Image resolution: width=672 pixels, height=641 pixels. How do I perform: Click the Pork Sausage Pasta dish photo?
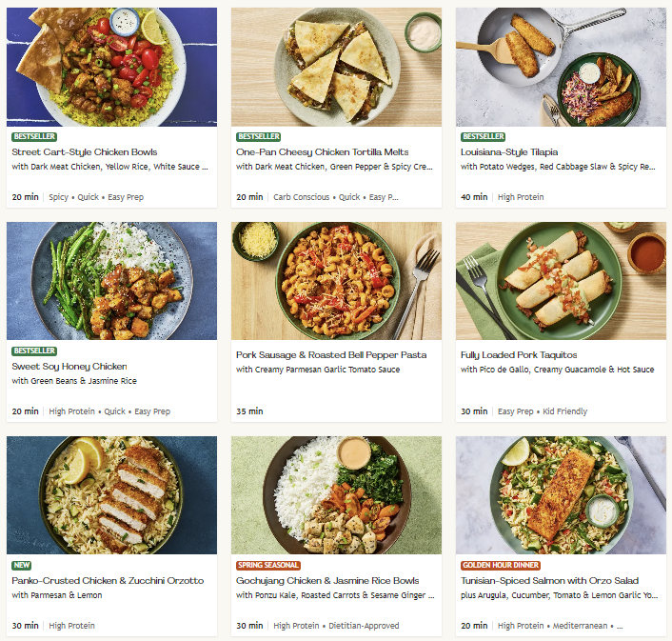coord(336,281)
